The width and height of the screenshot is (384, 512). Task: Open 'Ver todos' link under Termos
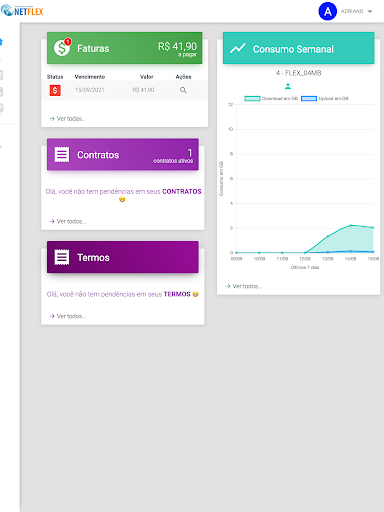[x=68, y=316]
